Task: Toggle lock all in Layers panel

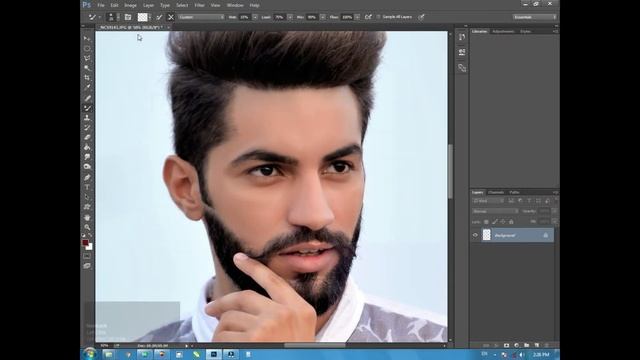Action: [x=511, y=222]
